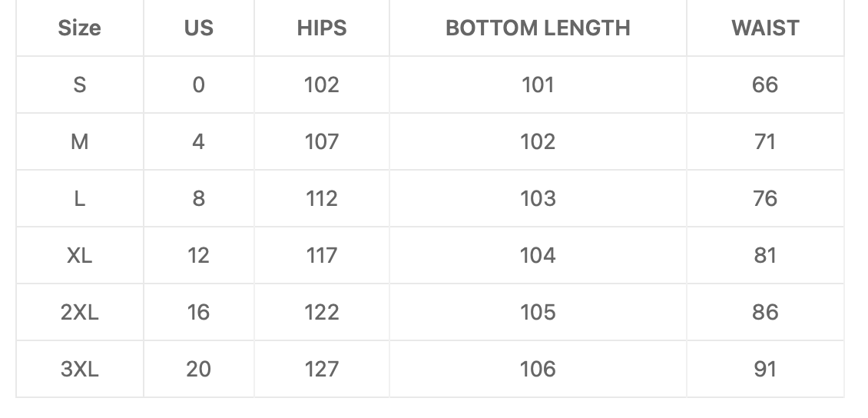This screenshot has width=868, height=418.
Task: Select the M size cell
Action: click(x=80, y=141)
